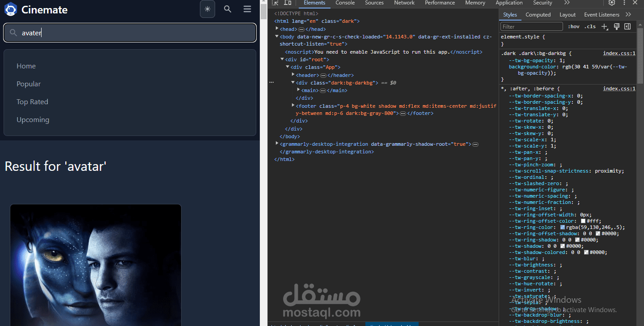The height and width of the screenshot is (326, 644).
Task: Click the ellipsis badge inside <main> element
Action: point(323,91)
